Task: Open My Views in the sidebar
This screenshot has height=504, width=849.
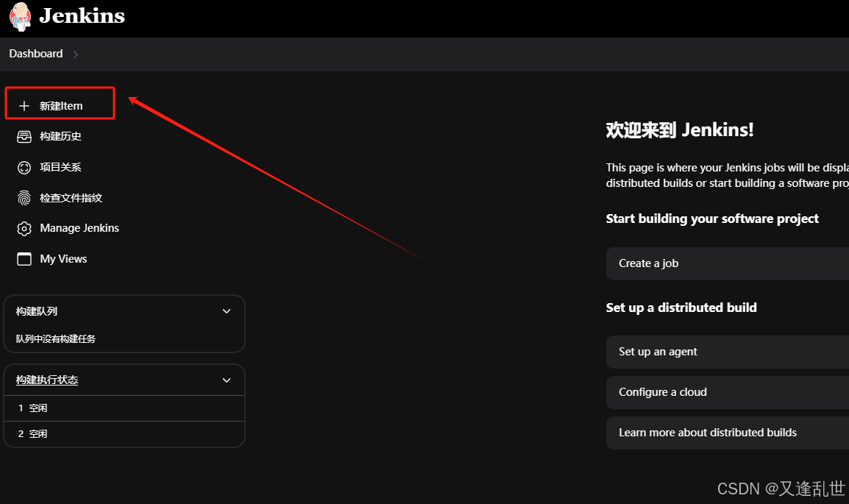Action: coord(63,259)
